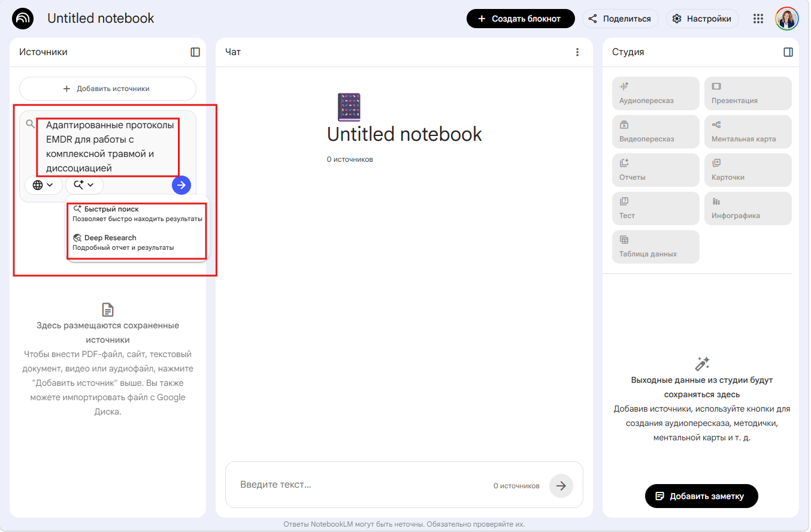
Task: Create a Таблица данных
Action: pos(656,247)
